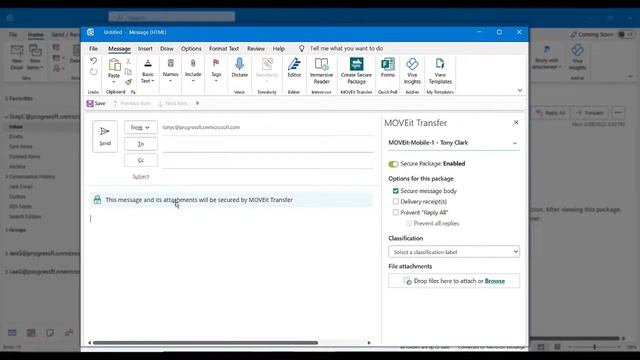This screenshot has width=640, height=360.
Task: Open the Paste dropdown arrow
Action: [114, 82]
